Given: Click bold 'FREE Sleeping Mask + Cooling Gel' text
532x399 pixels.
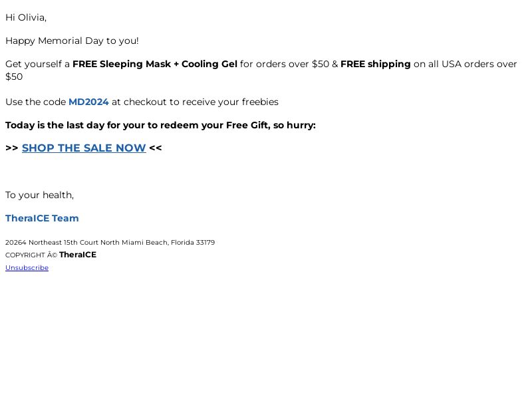Looking at the screenshot, I should coord(155,64).
